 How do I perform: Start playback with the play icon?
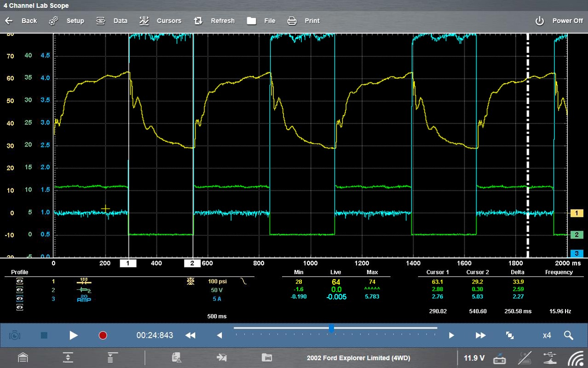(74, 335)
